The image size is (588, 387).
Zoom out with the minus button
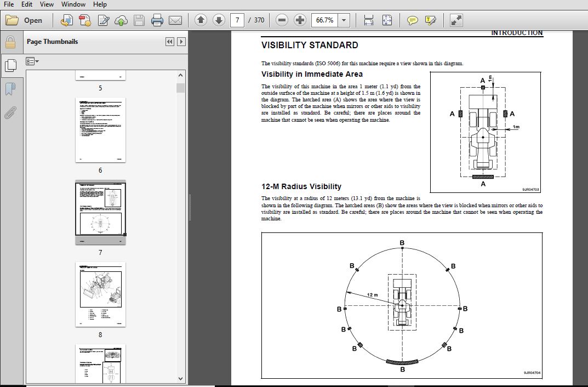pos(282,20)
